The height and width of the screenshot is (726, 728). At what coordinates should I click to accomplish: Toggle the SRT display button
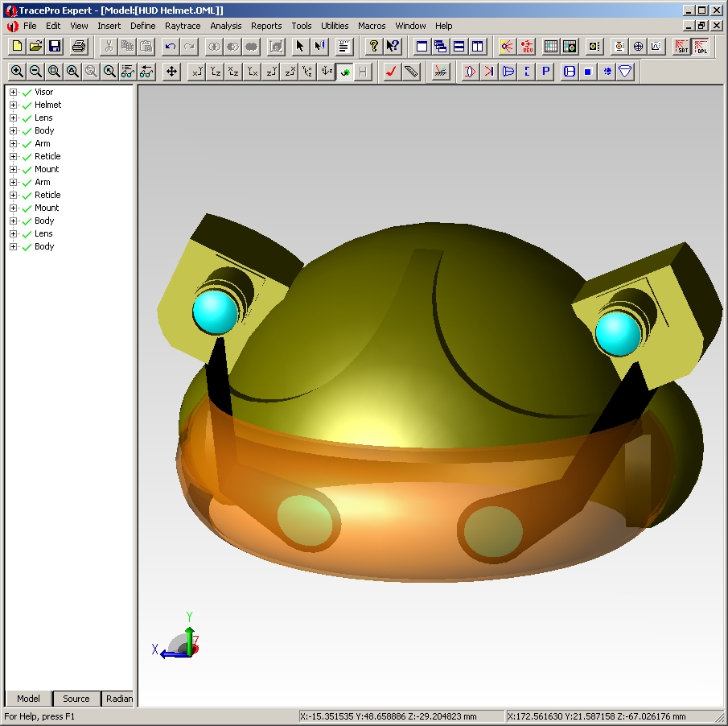[x=681, y=47]
